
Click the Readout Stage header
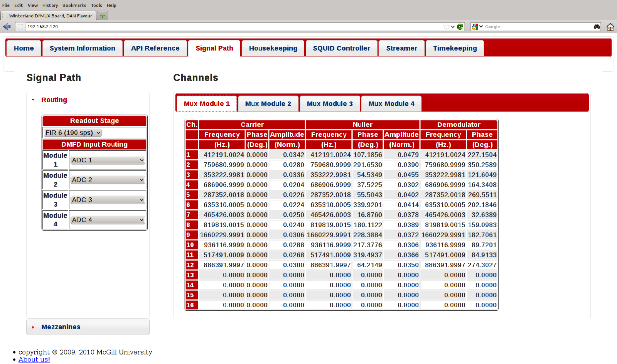click(94, 121)
